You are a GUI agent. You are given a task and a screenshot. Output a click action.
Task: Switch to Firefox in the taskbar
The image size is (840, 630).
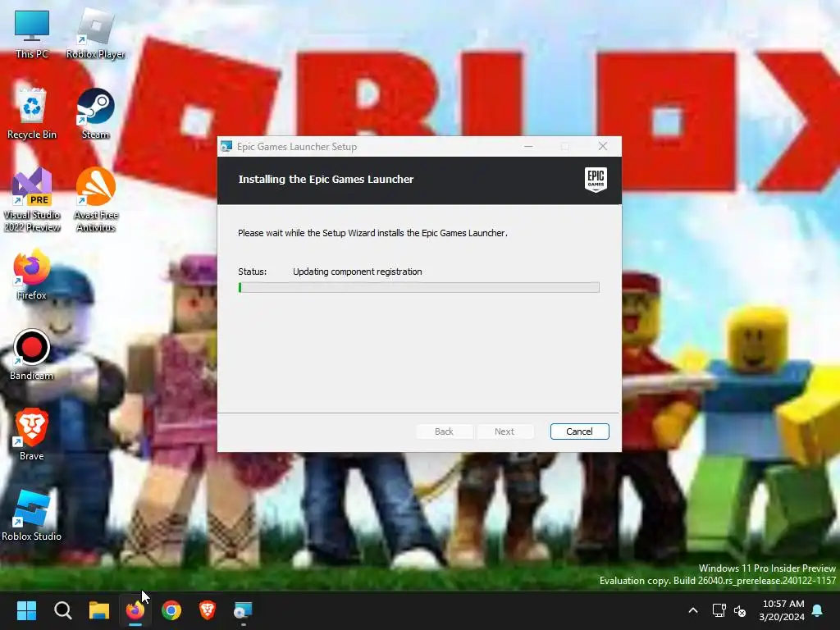135,610
